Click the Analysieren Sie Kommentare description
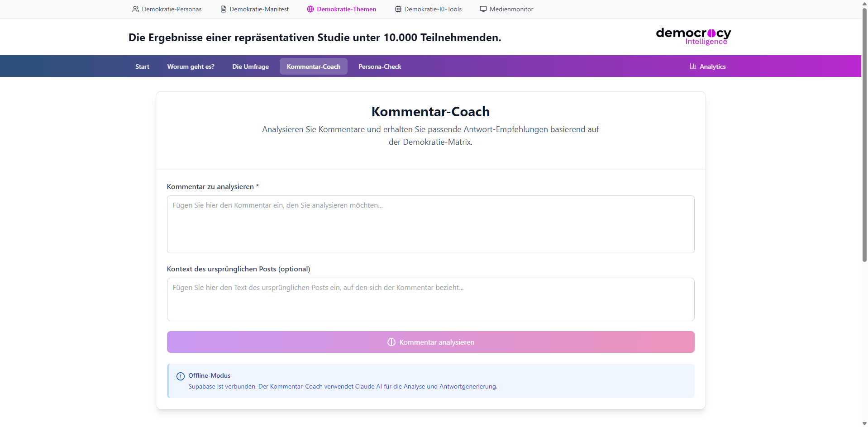Viewport: 868px width, 427px height. click(x=431, y=135)
